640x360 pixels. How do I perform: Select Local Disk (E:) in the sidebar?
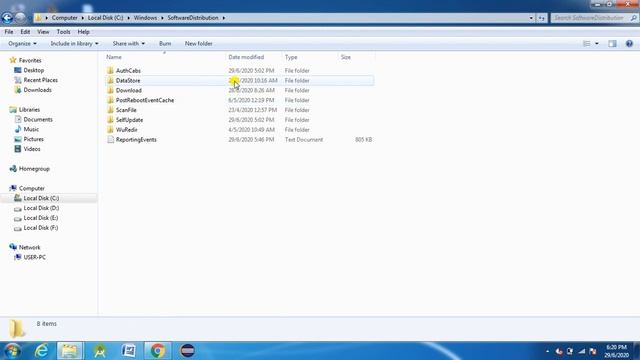pos(41,218)
